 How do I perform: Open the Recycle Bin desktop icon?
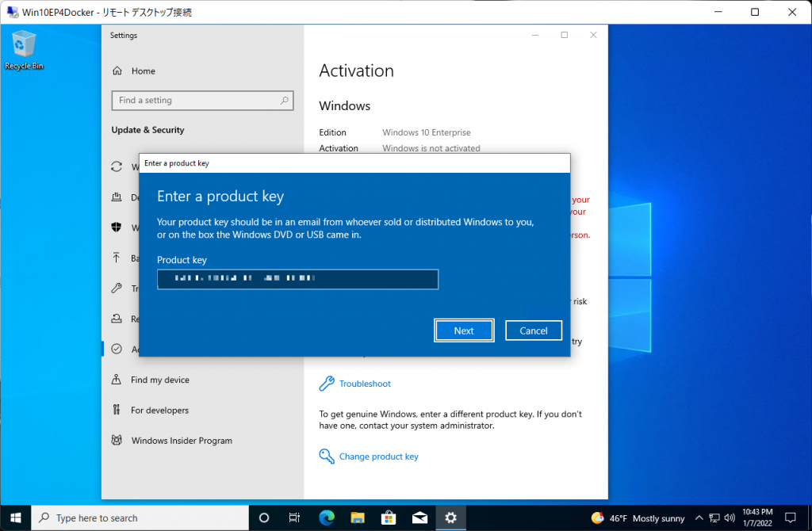pos(24,50)
